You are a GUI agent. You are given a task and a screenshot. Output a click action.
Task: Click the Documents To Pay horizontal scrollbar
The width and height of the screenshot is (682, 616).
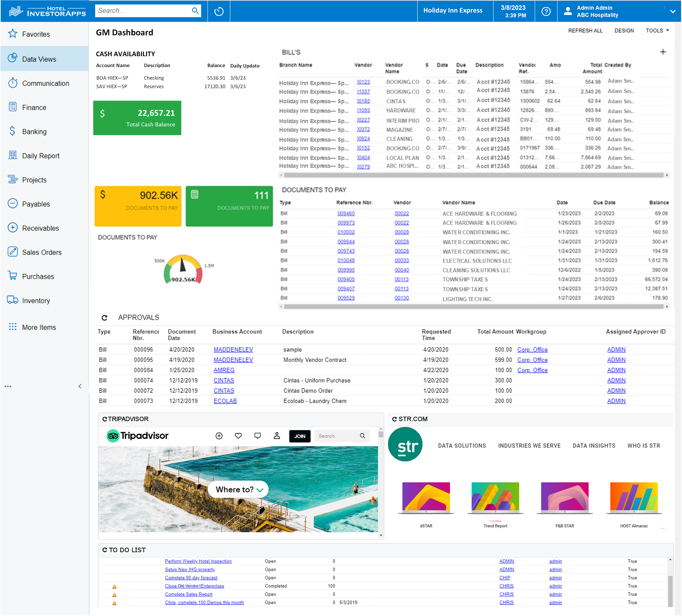pyautogui.click(x=474, y=307)
